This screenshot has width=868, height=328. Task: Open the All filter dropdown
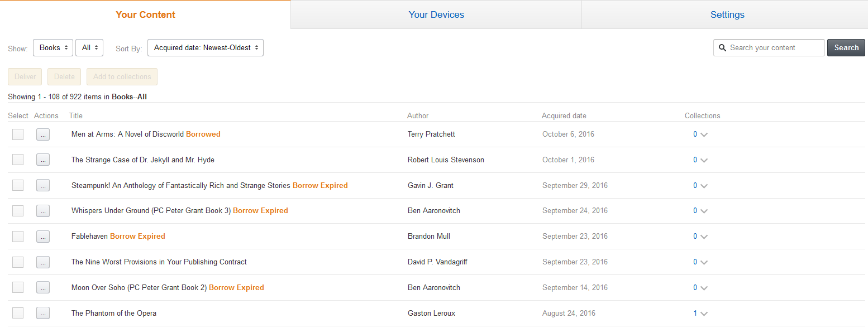pyautogui.click(x=89, y=48)
